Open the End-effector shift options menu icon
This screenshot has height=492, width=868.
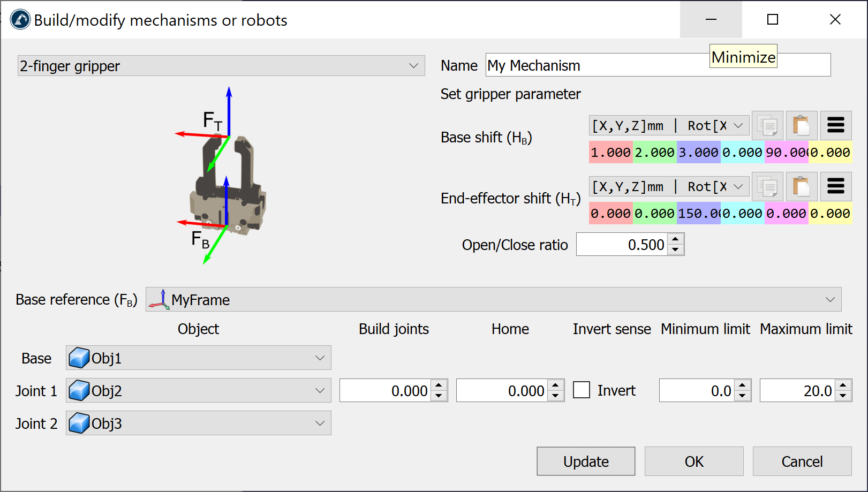point(835,187)
